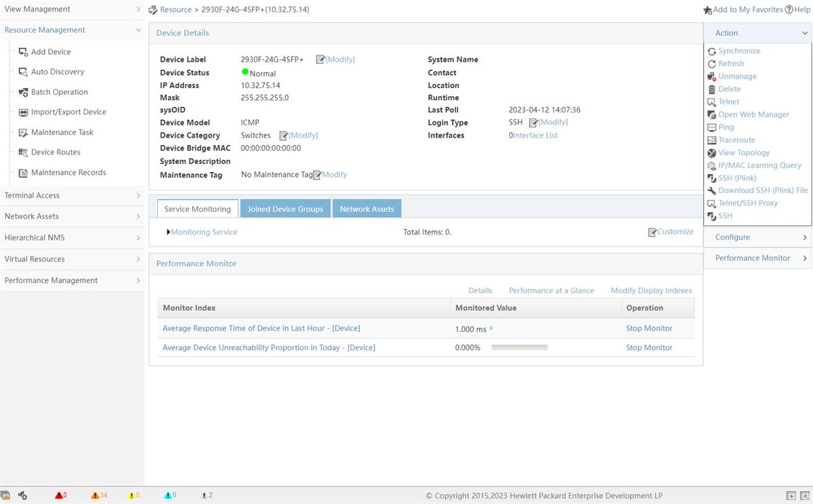Click the Help question mark icon
This screenshot has width=813, height=504.
(x=789, y=9)
